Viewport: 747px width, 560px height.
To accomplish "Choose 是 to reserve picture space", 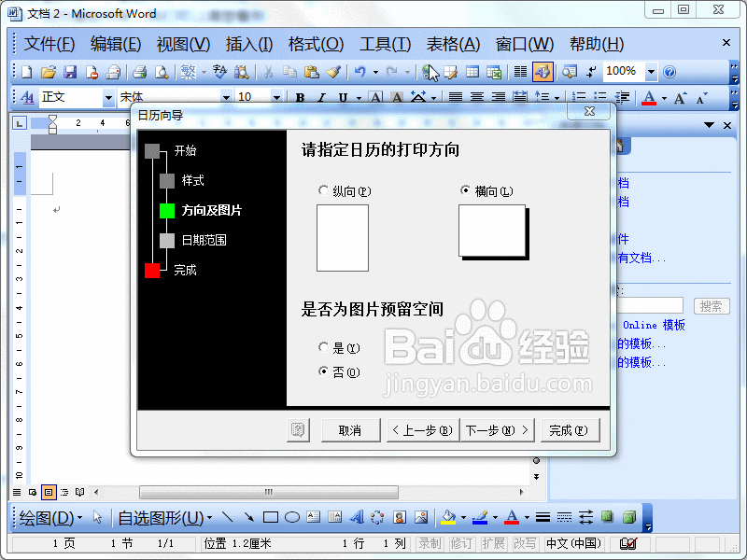I will point(323,347).
